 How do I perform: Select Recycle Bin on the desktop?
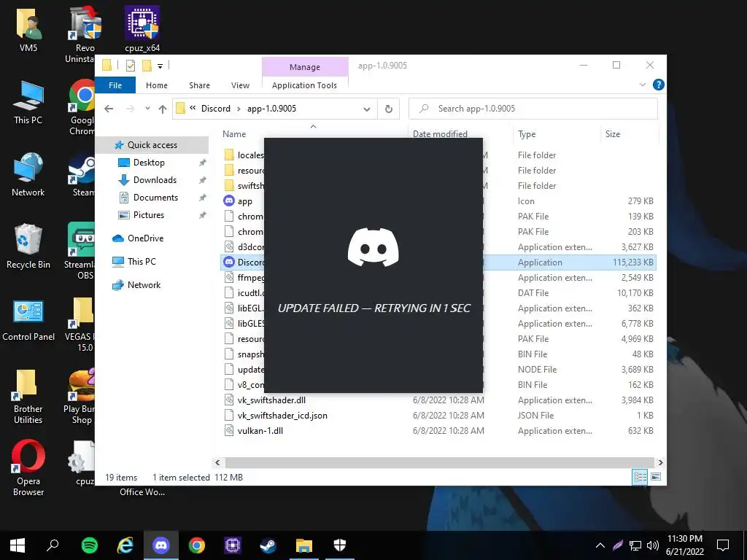click(x=28, y=246)
